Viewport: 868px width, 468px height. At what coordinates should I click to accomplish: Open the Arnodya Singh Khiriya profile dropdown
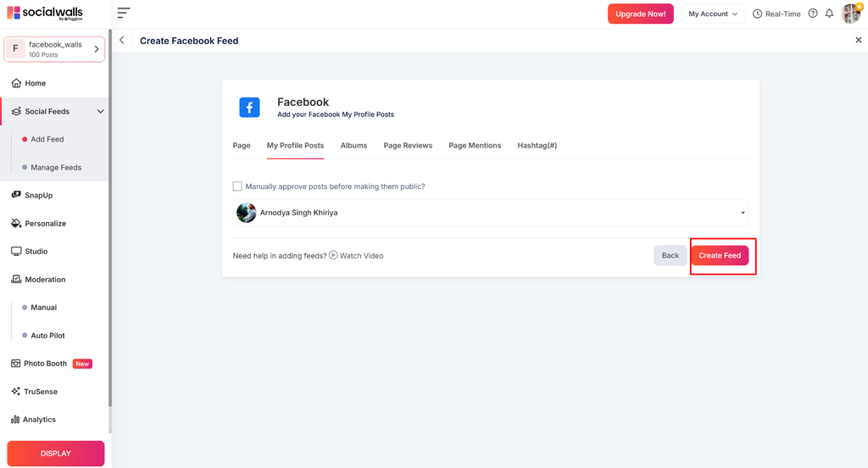coord(491,213)
